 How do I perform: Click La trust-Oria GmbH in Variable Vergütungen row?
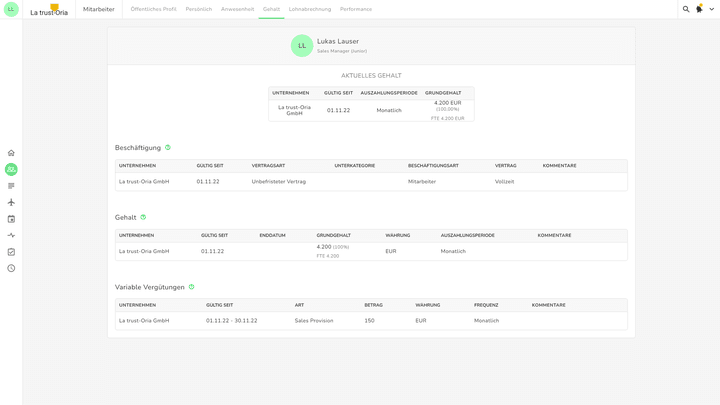pyautogui.click(x=144, y=321)
